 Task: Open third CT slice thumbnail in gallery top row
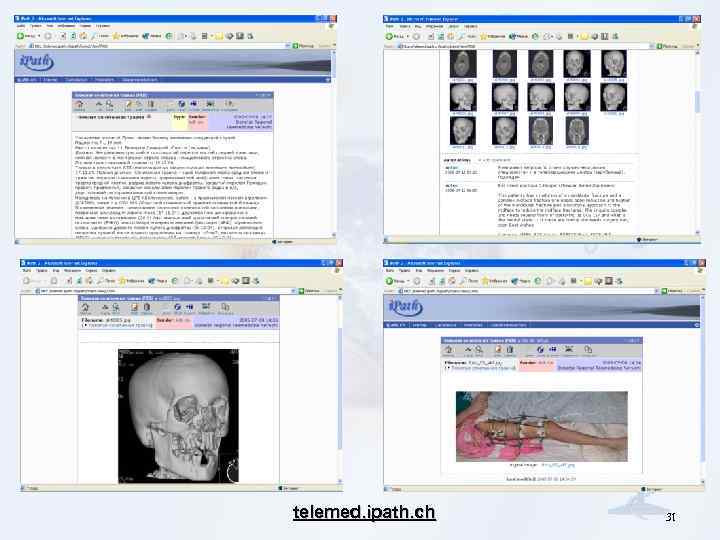click(540, 64)
